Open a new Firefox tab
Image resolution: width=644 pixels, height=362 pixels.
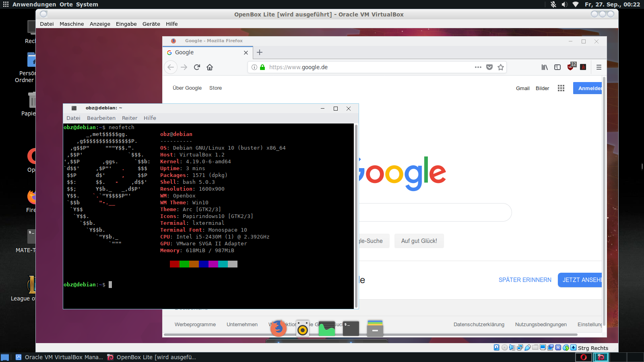pyautogui.click(x=260, y=52)
